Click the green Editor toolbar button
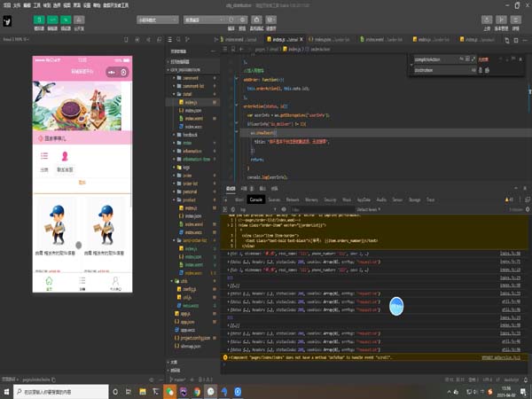 [x=53, y=20]
